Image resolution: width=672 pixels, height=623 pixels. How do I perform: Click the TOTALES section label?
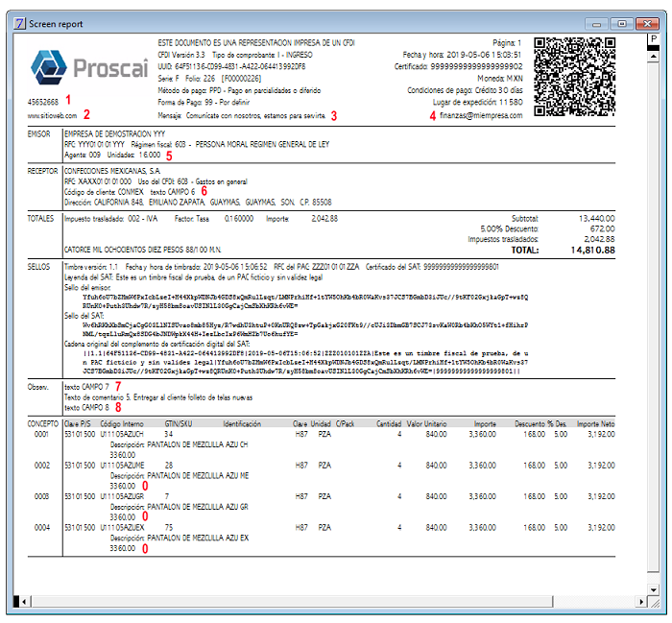[x=40, y=219]
